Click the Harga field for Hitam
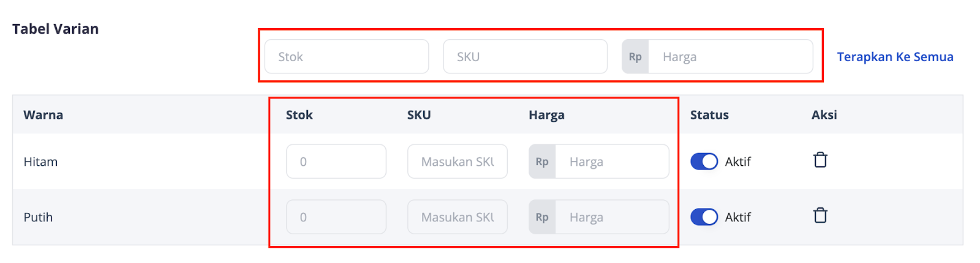The width and height of the screenshot is (980, 263). click(611, 161)
